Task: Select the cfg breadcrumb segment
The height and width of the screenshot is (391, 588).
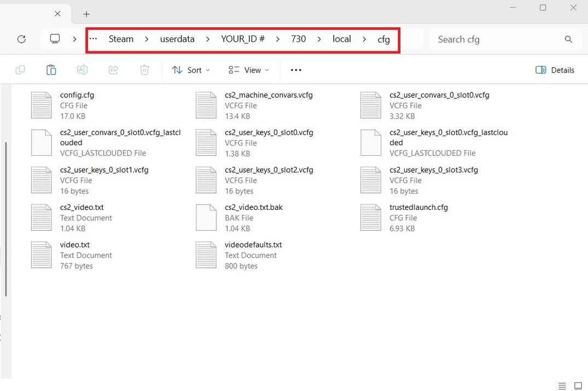Action: pyautogui.click(x=383, y=39)
